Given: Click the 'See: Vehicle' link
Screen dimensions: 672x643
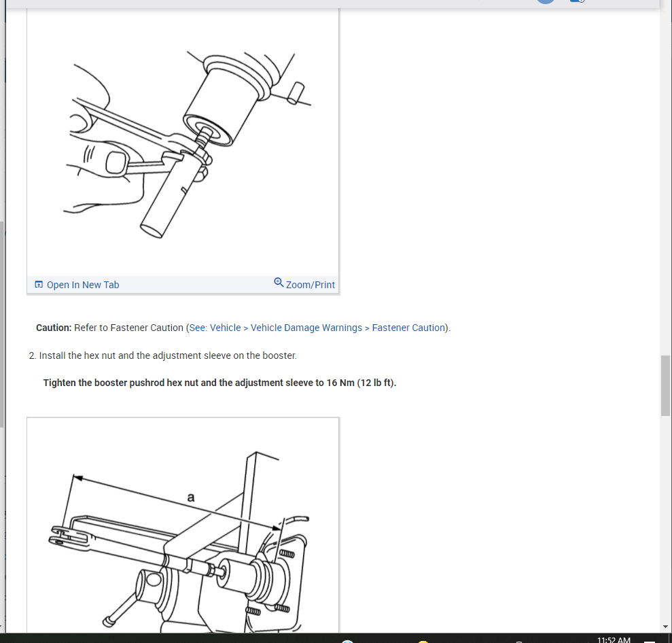Looking at the screenshot, I should pos(215,328).
